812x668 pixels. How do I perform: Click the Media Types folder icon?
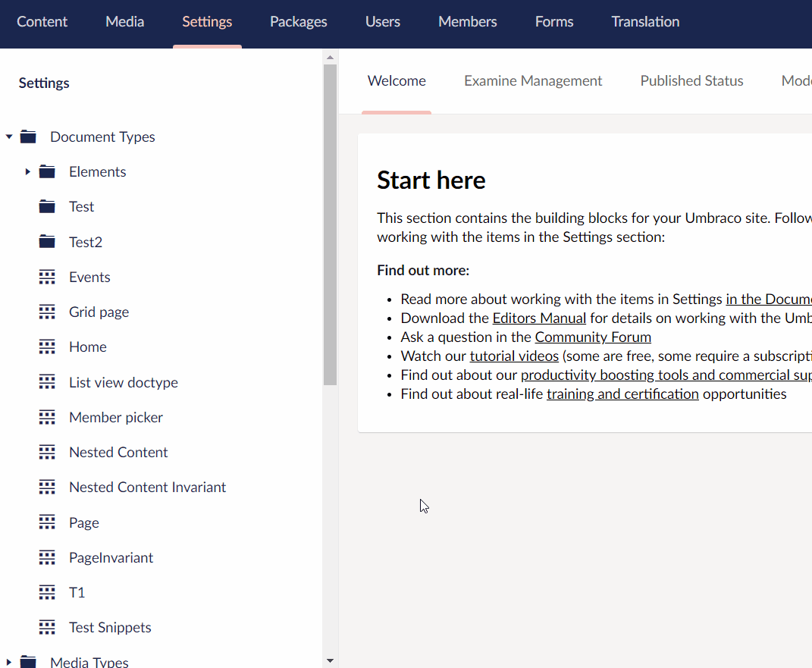[x=27, y=661]
